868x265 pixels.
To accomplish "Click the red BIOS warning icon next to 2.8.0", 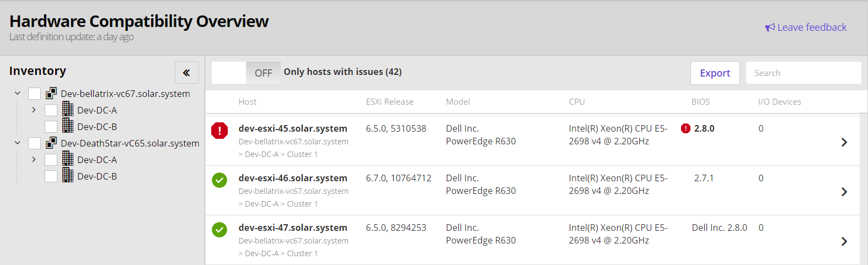I will (685, 128).
